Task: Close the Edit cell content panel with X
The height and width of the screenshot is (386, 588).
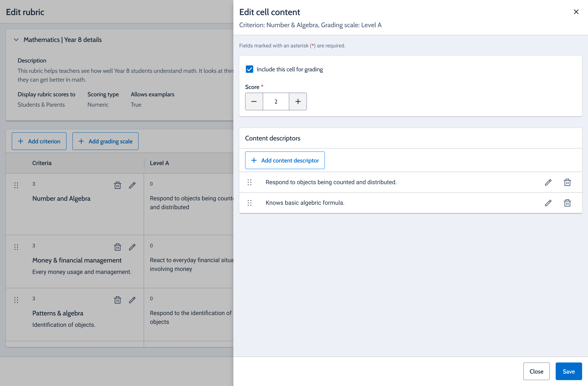Action: pos(576,12)
